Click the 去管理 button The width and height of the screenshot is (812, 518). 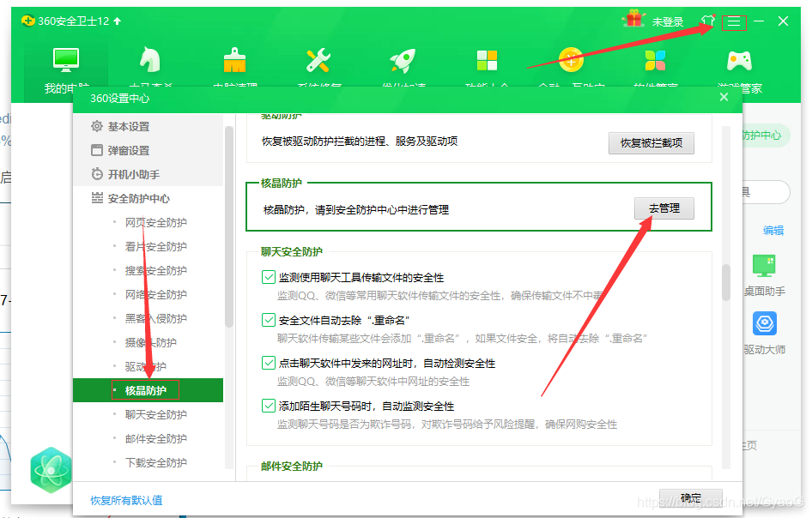click(664, 208)
